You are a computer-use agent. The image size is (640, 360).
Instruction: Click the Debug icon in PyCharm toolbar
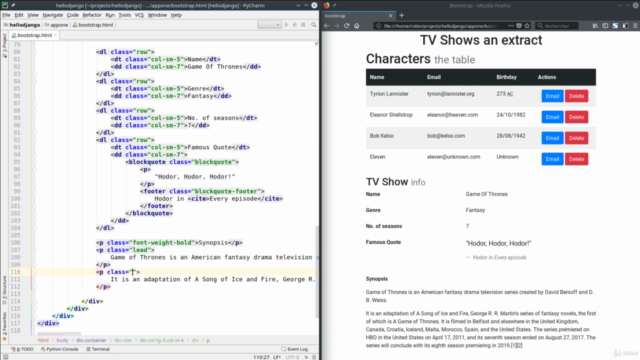(x=295, y=25)
